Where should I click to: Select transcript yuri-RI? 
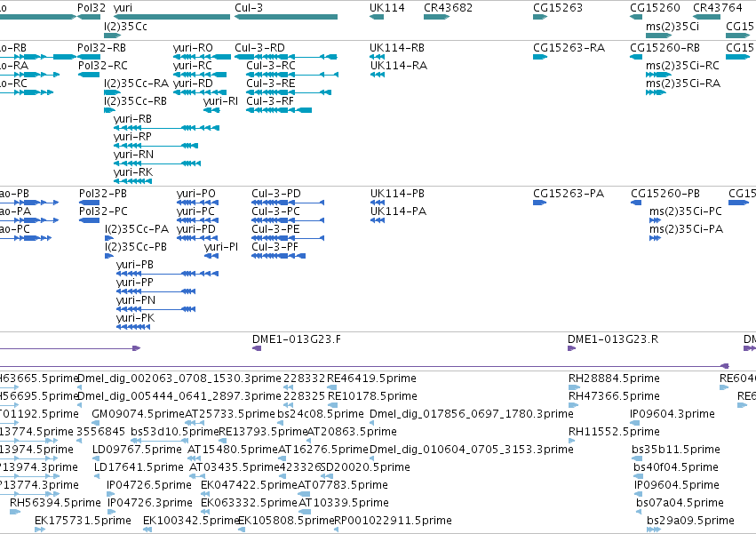coord(211,110)
